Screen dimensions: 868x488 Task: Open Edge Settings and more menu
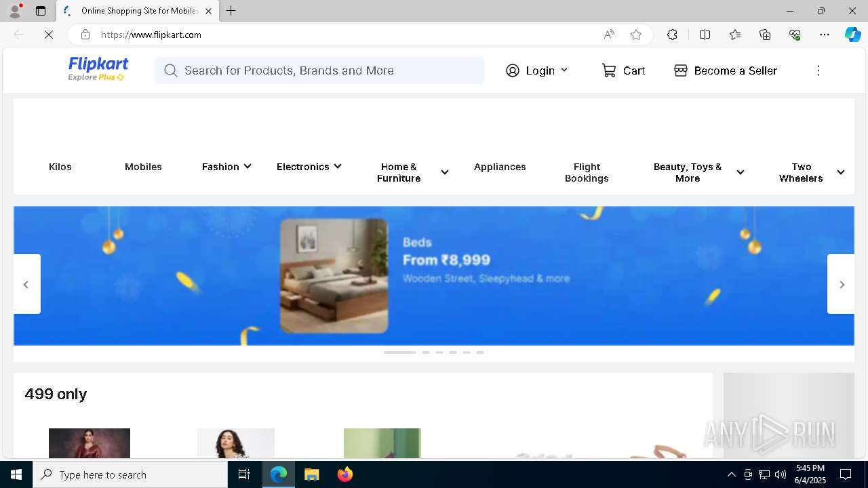point(825,35)
